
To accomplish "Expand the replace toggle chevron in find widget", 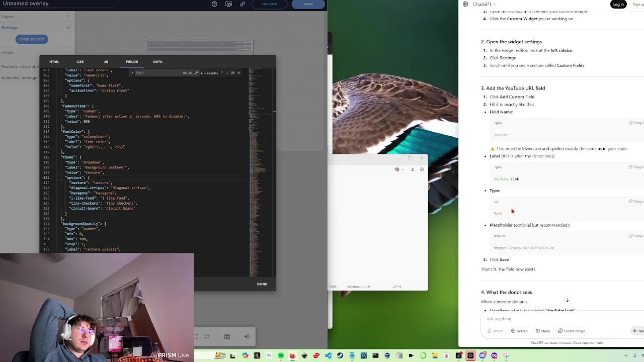I will point(132,73).
